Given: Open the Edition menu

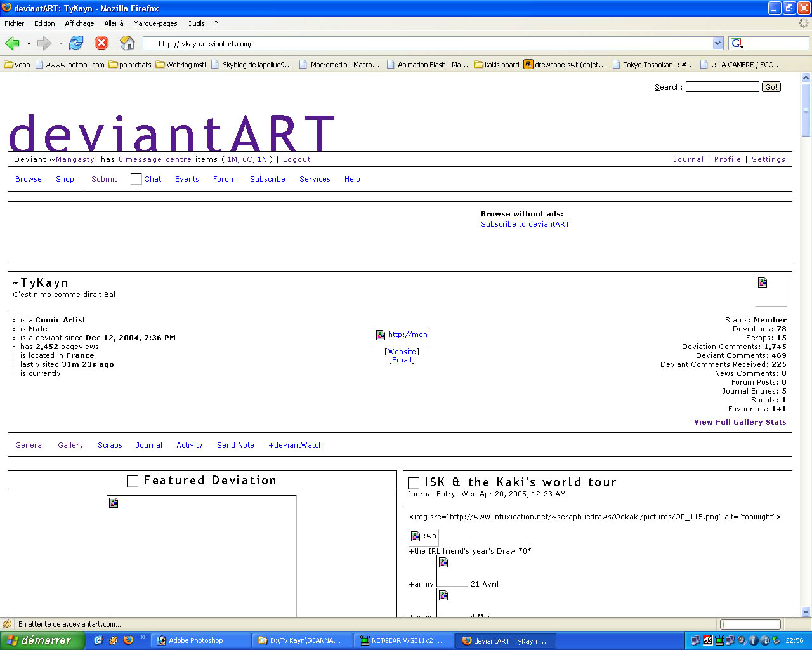Looking at the screenshot, I should click(44, 23).
